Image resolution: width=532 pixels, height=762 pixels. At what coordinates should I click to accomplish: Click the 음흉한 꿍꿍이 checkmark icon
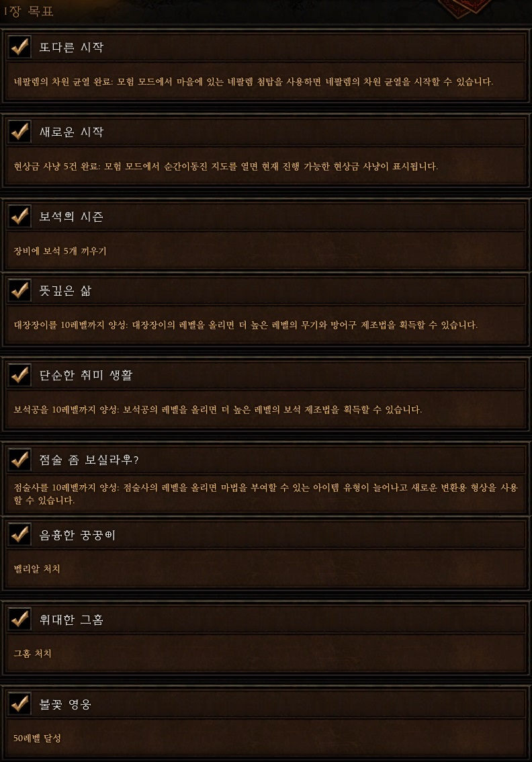pyautogui.click(x=20, y=535)
